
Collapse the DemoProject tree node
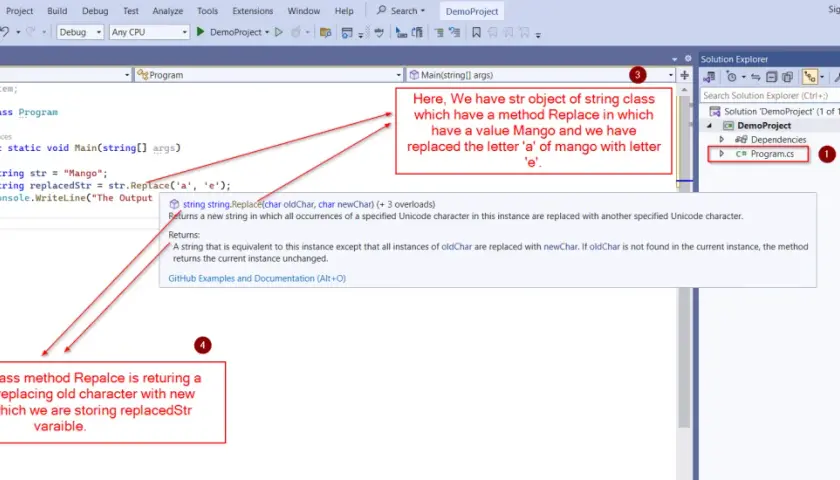pos(709,125)
